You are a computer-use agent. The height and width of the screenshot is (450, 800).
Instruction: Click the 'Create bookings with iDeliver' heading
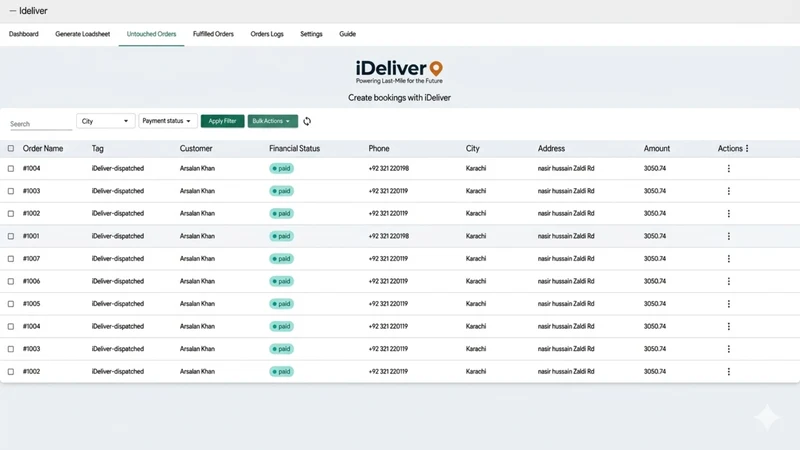[399, 97]
